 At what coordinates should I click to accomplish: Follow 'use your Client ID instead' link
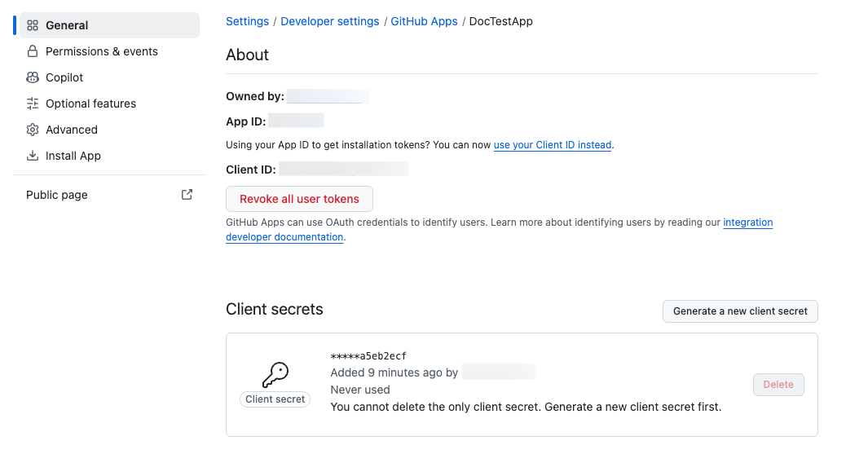553,145
